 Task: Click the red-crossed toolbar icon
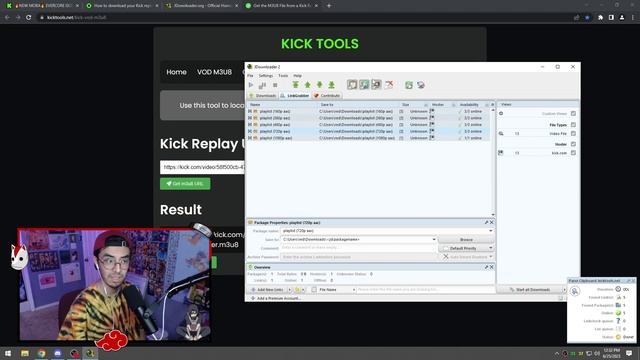389,84
